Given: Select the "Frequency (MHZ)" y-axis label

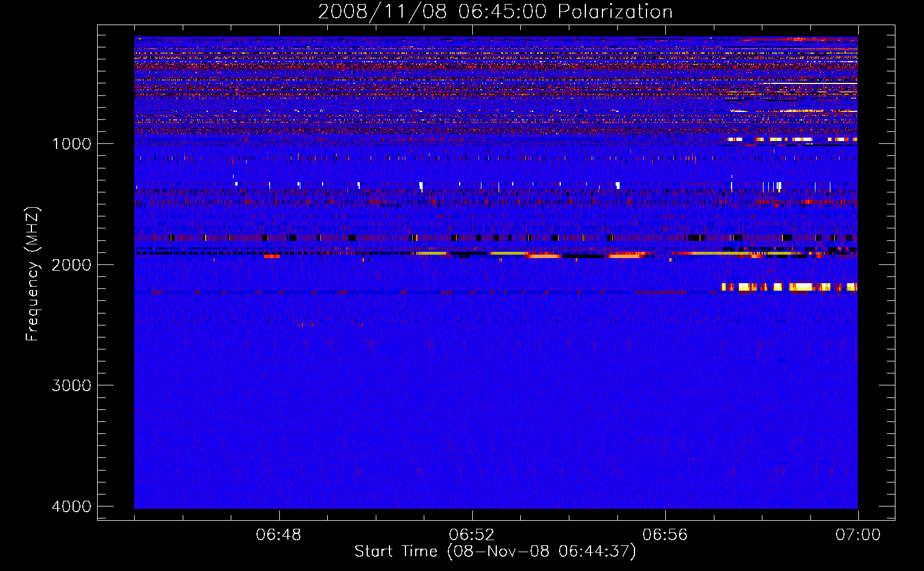Looking at the screenshot, I should (33, 274).
